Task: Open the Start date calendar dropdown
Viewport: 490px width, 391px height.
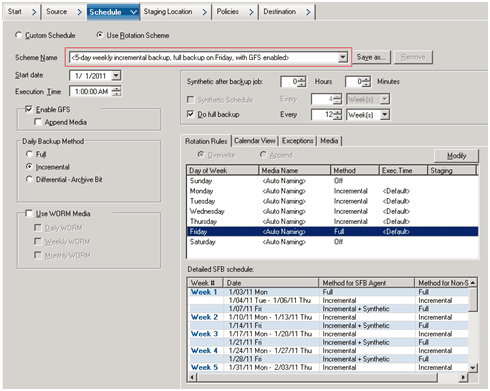Action: click(x=116, y=76)
